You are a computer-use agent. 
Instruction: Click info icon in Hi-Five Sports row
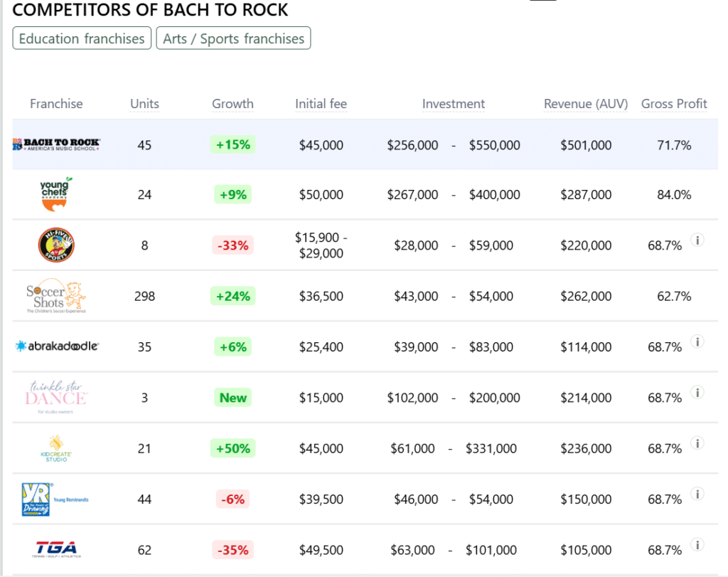[697, 240]
